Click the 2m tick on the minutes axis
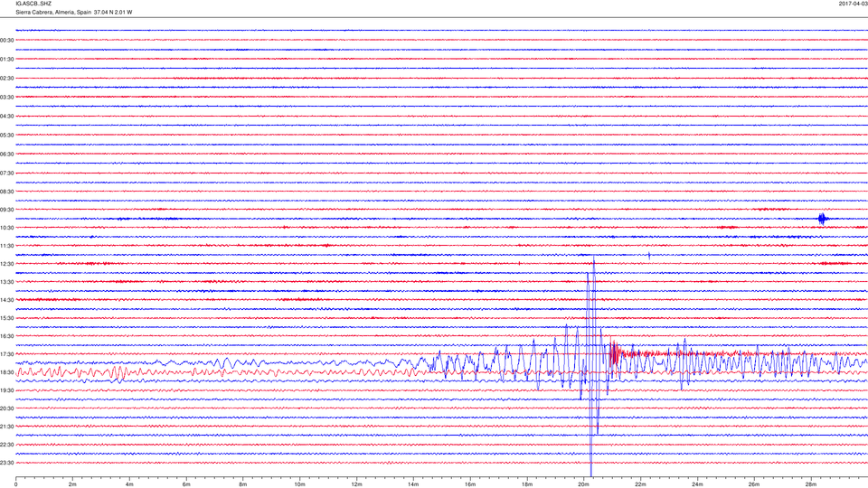 (72, 484)
